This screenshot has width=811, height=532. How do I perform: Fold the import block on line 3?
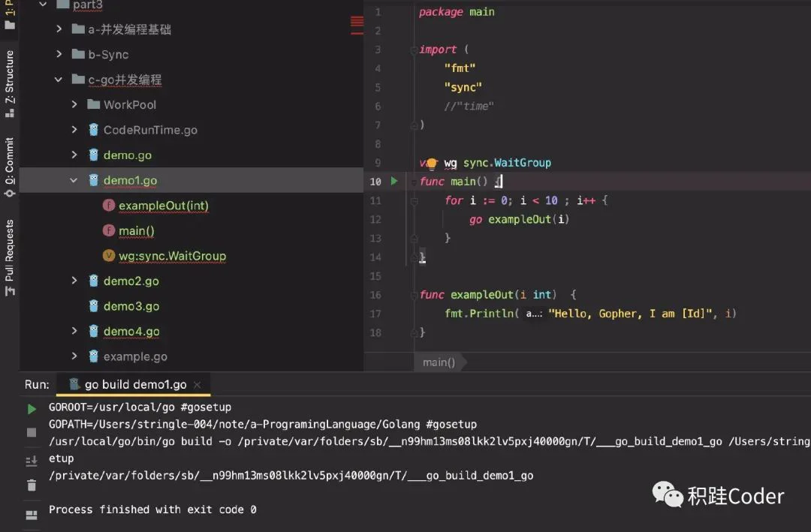(414, 50)
